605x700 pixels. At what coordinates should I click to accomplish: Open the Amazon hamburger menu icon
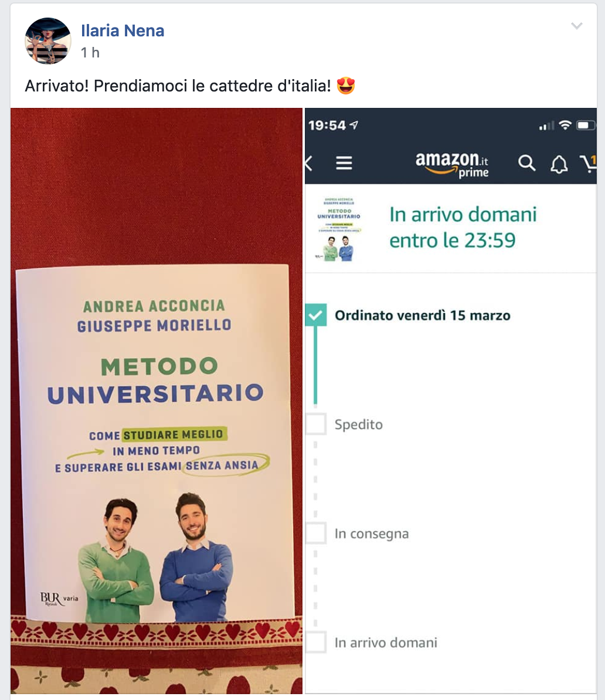coord(344,163)
